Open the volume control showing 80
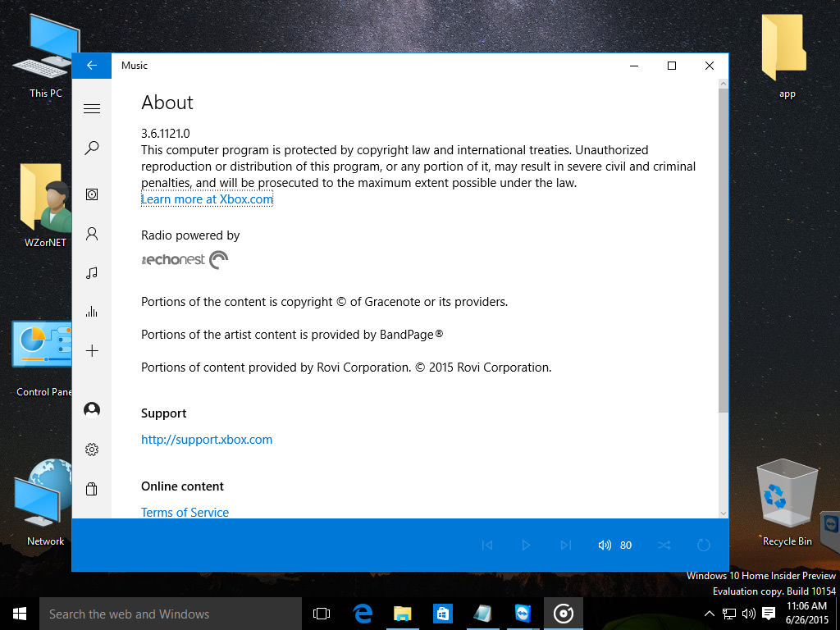The width and height of the screenshot is (840, 630). pos(614,545)
